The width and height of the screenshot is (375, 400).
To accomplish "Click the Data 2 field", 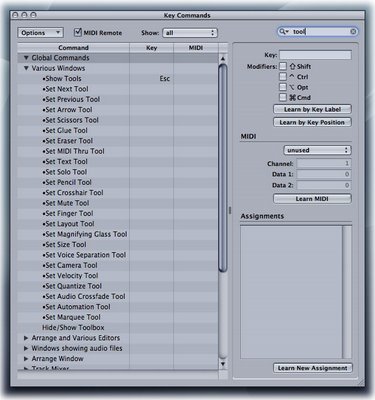I will [324, 185].
